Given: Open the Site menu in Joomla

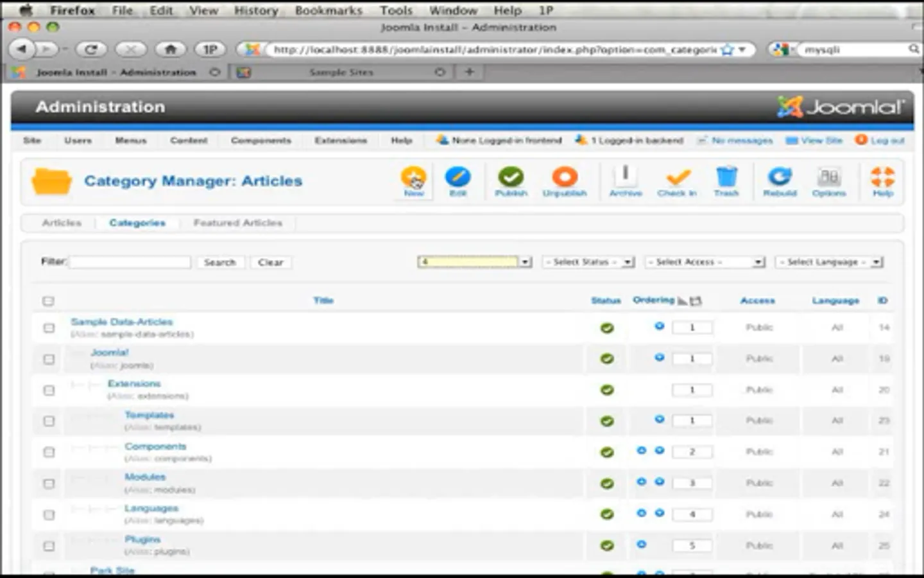Looking at the screenshot, I should [x=32, y=141].
